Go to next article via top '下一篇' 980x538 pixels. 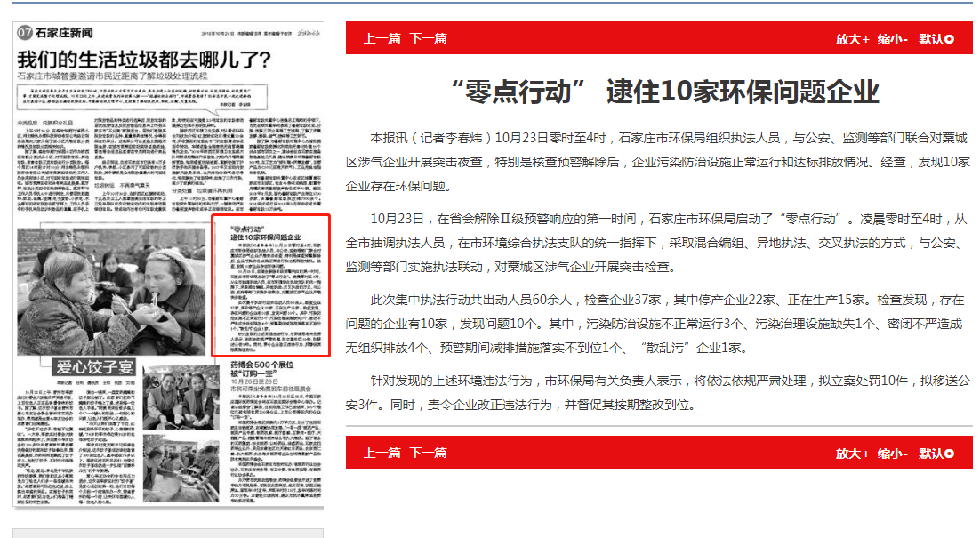429,38
